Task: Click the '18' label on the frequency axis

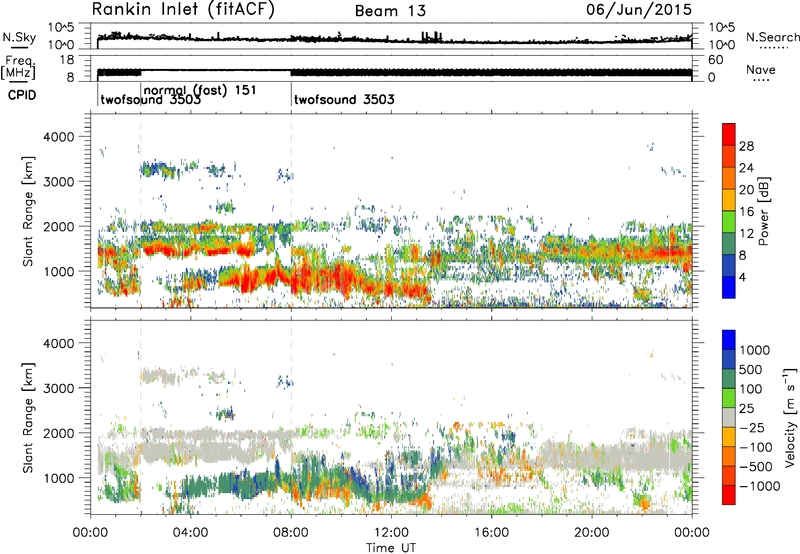Action: point(67,60)
